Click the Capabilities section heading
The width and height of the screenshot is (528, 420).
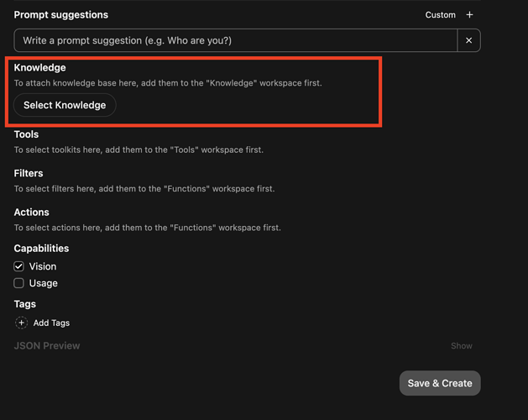(x=41, y=249)
